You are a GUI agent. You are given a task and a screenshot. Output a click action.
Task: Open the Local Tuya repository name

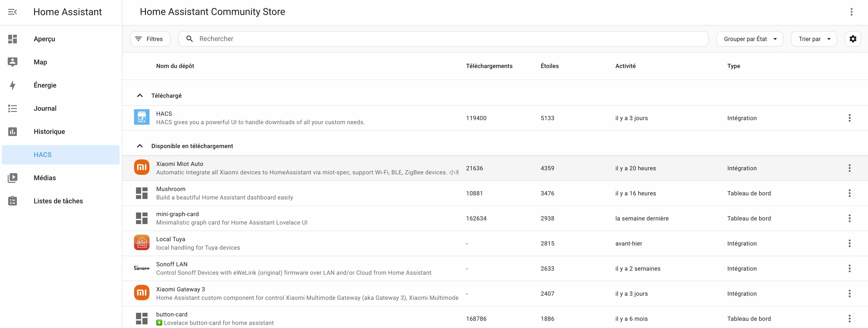click(170, 239)
